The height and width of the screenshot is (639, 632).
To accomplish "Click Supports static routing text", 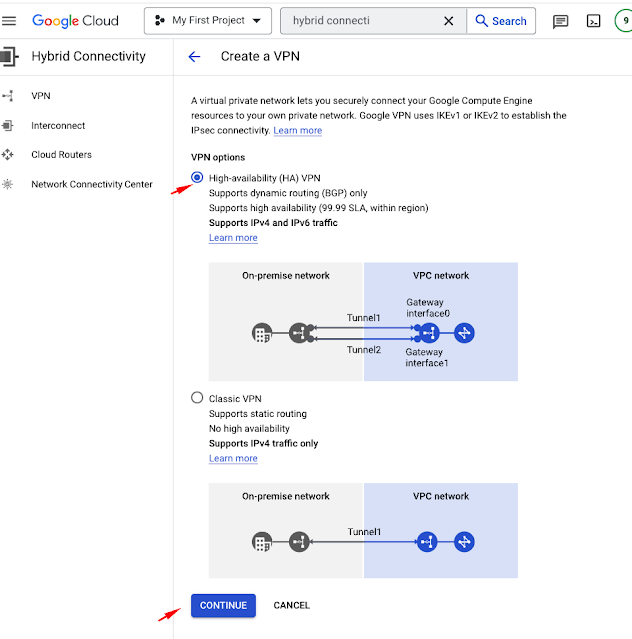I will 258,414.
